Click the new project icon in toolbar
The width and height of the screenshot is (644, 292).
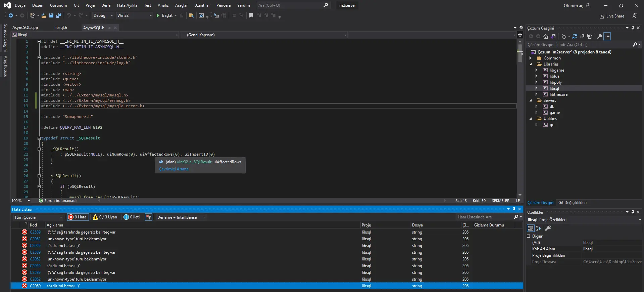[x=33, y=15]
